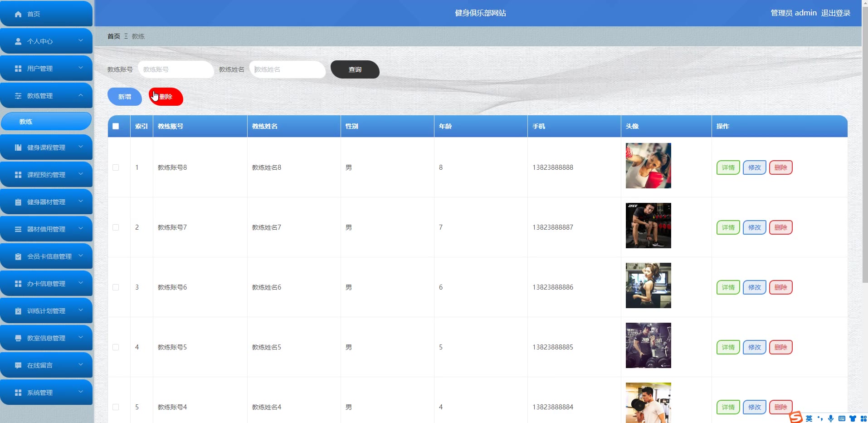Screen dimensions: 868x423
Task: Open the 在线留言 menu
Action: [x=46, y=365]
